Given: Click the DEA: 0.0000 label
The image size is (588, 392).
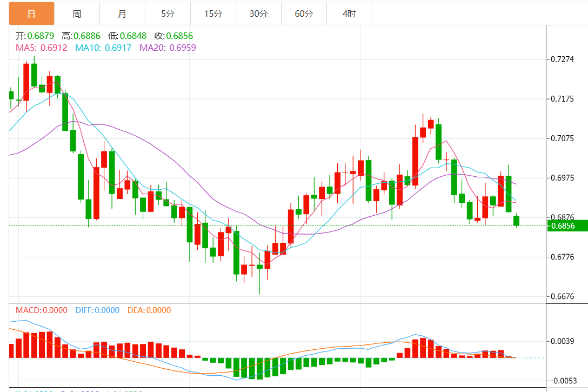Looking at the screenshot, I should coord(149,310).
